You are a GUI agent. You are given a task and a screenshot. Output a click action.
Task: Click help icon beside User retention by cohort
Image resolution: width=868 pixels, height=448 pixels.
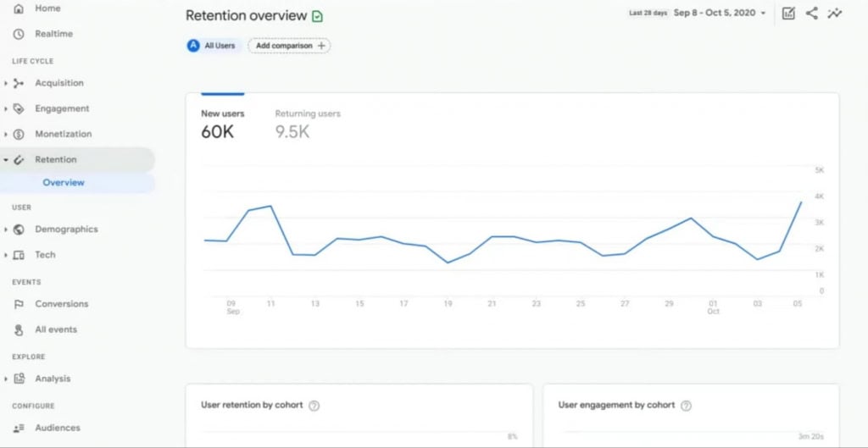click(314, 406)
